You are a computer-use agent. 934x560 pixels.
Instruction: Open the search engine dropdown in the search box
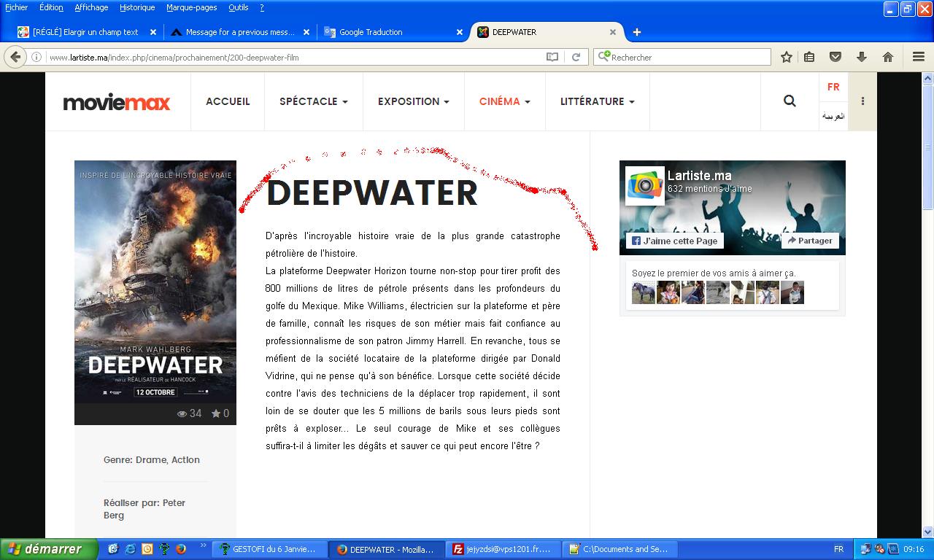pos(604,57)
